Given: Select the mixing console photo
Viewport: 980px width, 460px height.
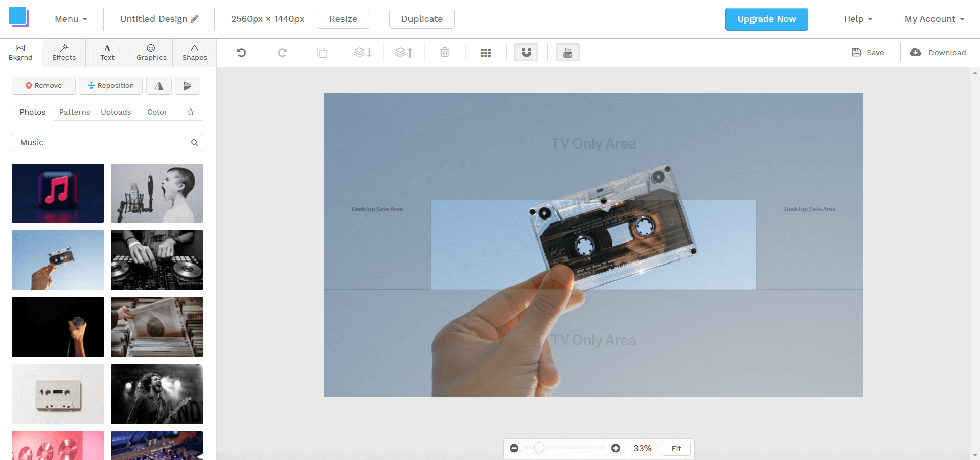Looking at the screenshot, I should click(x=157, y=446).
